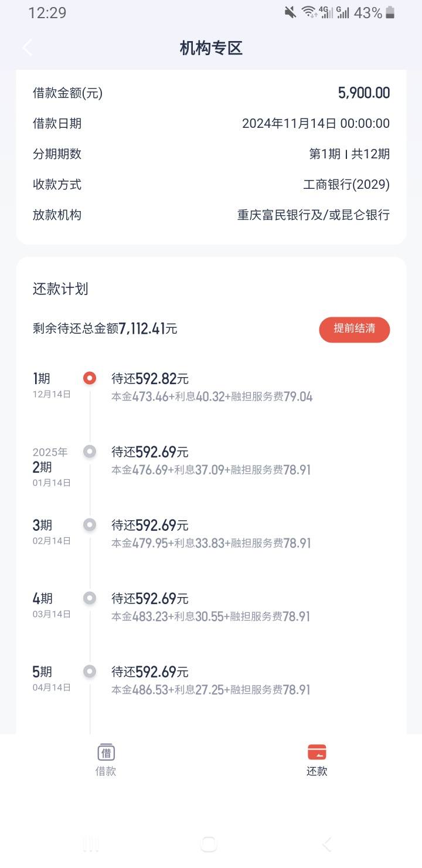Open the 借款 tab icon
This screenshot has height=868, width=422.
(106, 752)
